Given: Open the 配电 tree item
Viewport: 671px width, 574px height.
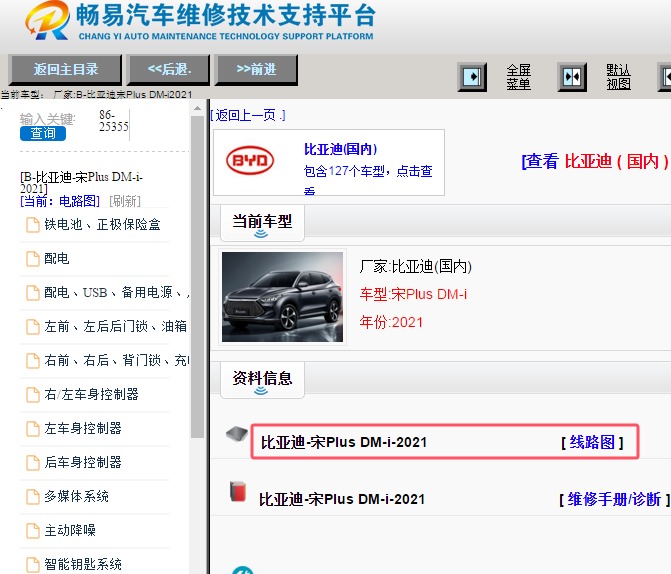Looking at the screenshot, I should point(56,259).
